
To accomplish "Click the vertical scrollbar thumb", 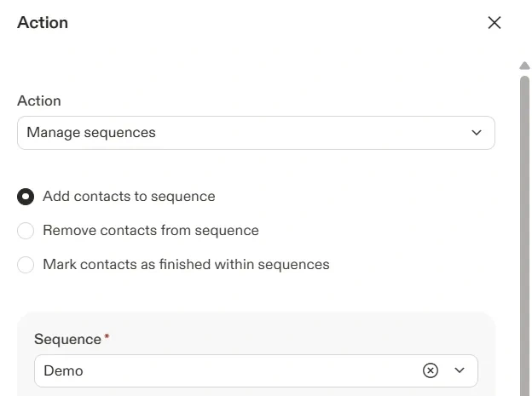I will click(x=525, y=230).
